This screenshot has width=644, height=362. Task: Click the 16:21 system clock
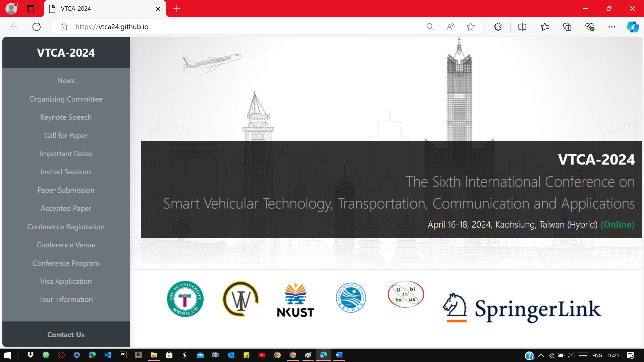click(x=613, y=355)
